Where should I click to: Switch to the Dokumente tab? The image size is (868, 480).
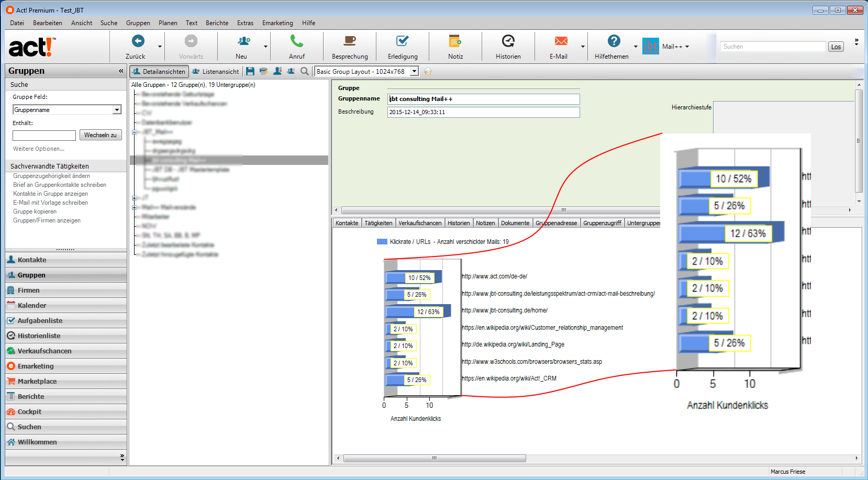point(515,223)
